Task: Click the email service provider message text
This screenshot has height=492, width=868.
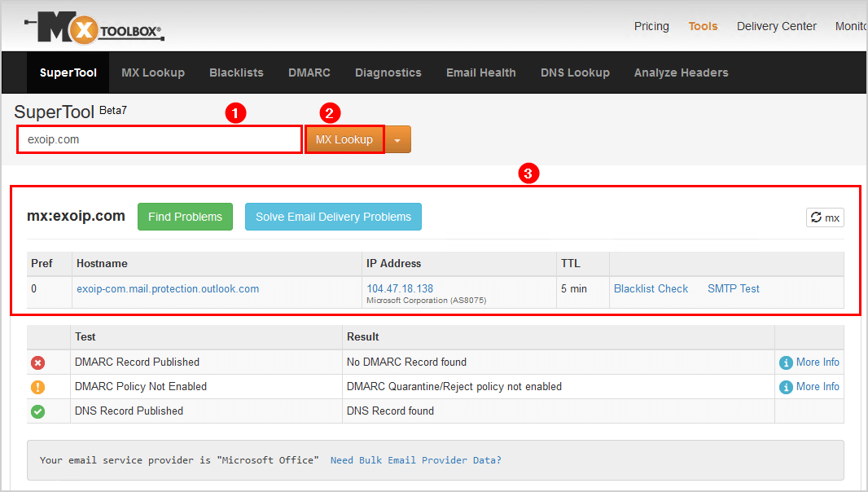Action: [x=179, y=460]
